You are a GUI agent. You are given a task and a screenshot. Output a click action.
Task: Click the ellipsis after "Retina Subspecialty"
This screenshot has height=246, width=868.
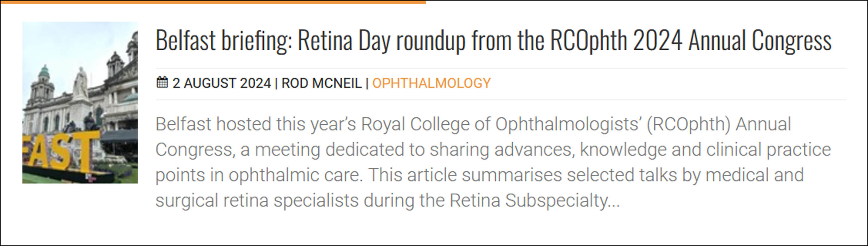[614, 200]
